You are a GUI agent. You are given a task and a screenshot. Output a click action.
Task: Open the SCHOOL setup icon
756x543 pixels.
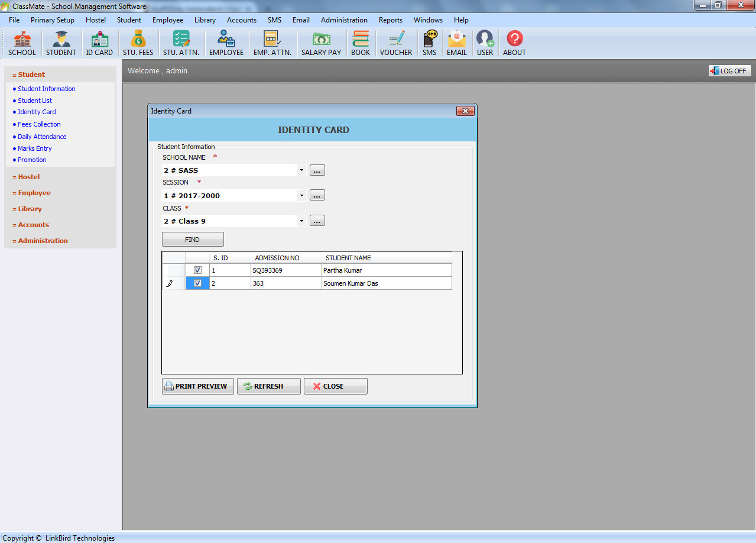click(x=22, y=42)
